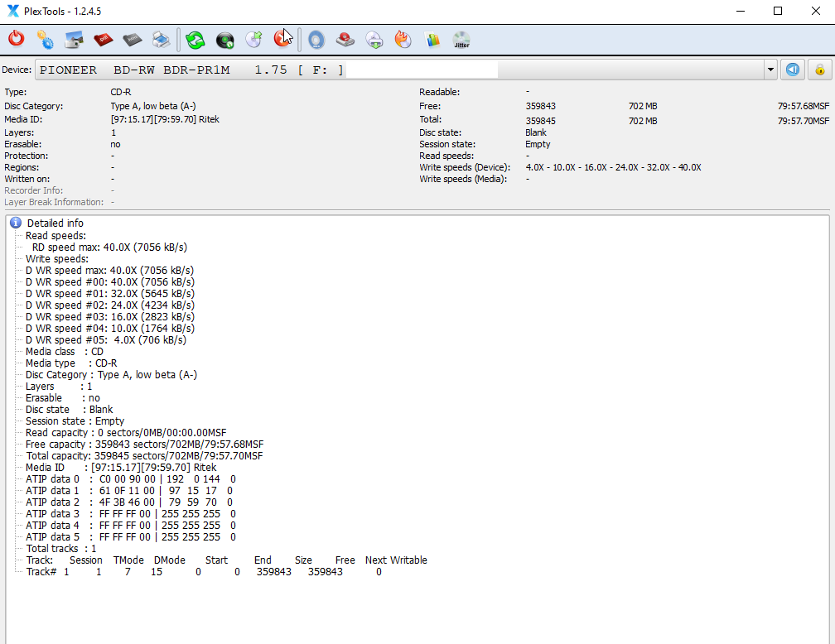This screenshot has height=644, width=835.
Task: Select the tree row 'Disc Category : Type A'
Action: [111, 375]
